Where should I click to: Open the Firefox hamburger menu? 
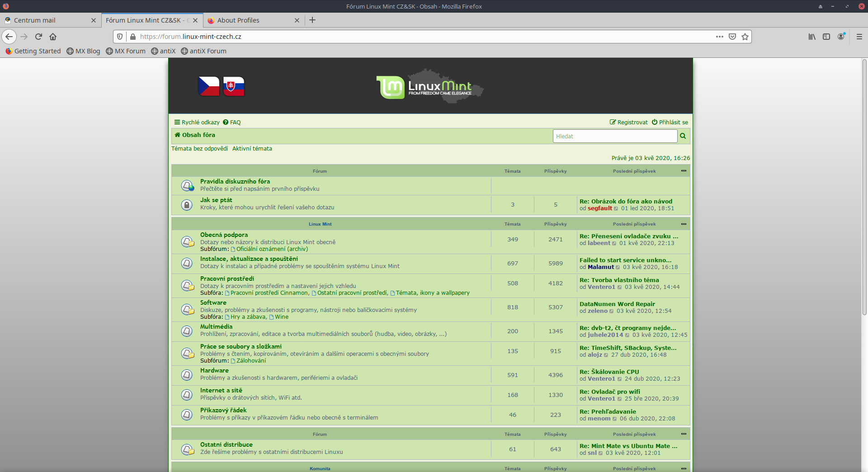(859, 37)
